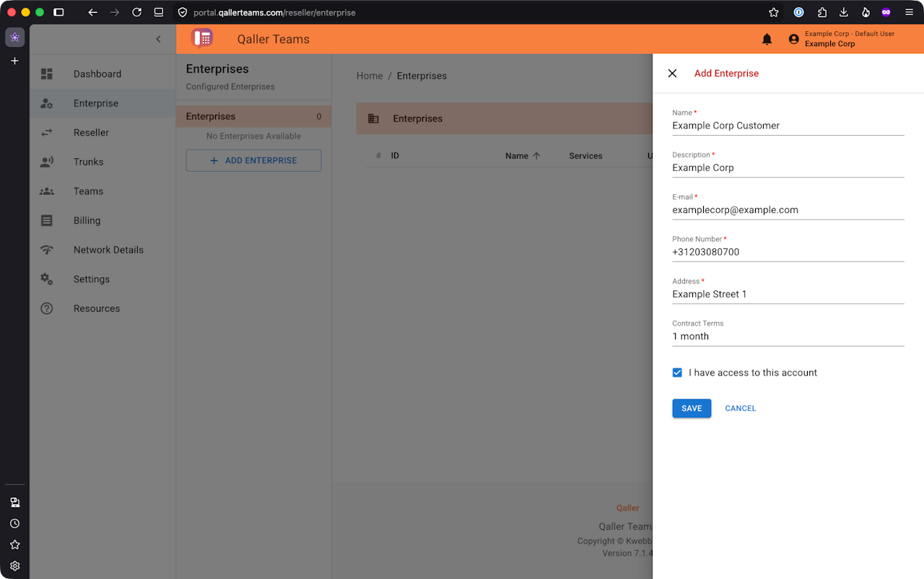Open Settings in the sidebar
This screenshot has width=924, height=579.
[103, 279]
